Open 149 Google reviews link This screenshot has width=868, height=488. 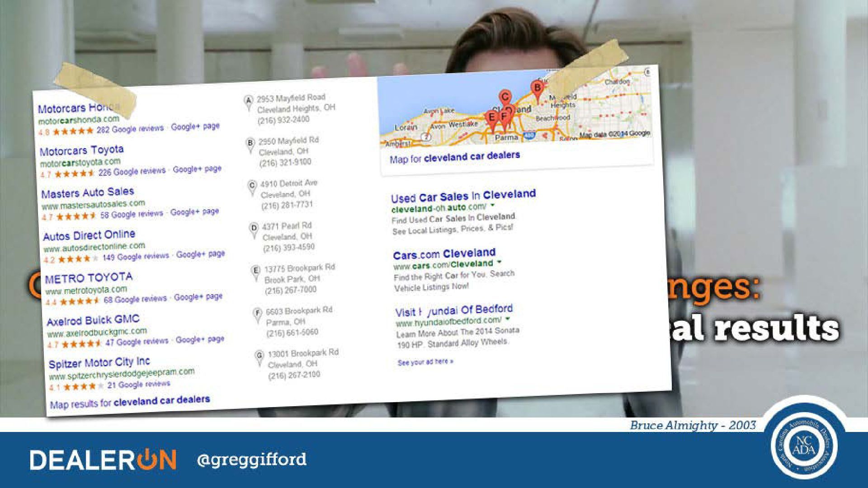click(136, 257)
